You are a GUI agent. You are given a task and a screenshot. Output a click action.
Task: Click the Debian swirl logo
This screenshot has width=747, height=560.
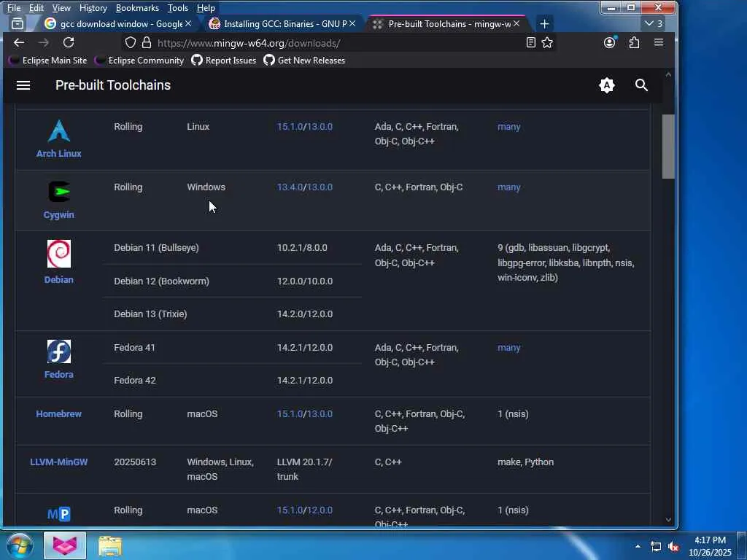click(59, 254)
